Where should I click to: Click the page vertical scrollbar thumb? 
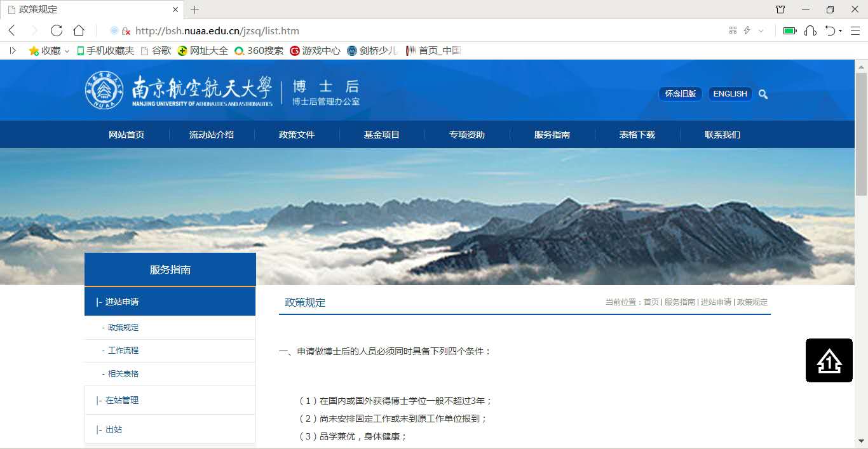[x=861, y=133]
